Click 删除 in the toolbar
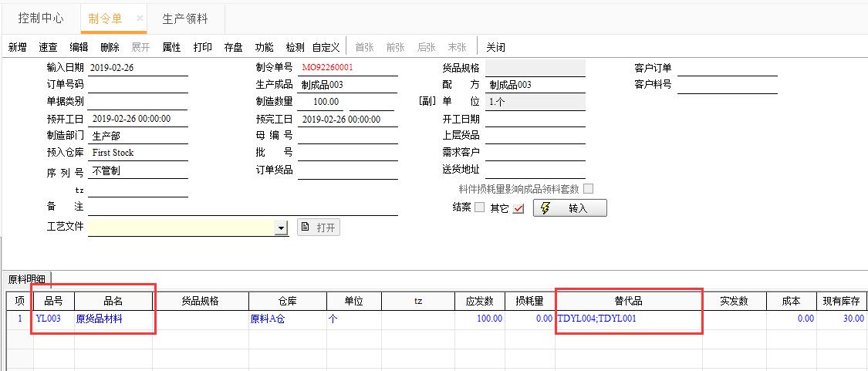 coord(110,47)
